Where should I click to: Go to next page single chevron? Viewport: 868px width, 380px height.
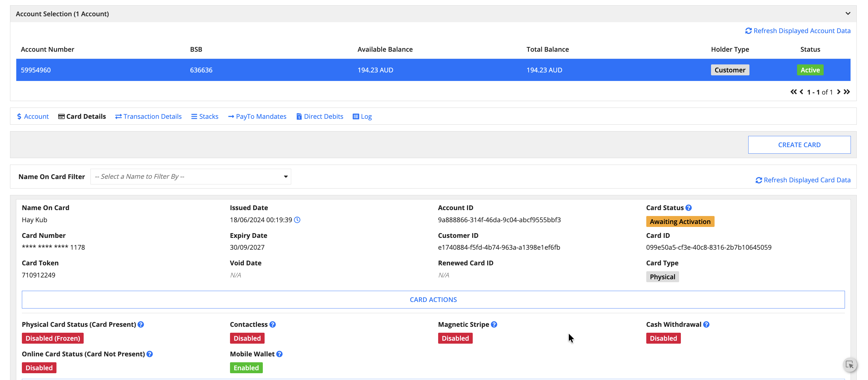839,92
